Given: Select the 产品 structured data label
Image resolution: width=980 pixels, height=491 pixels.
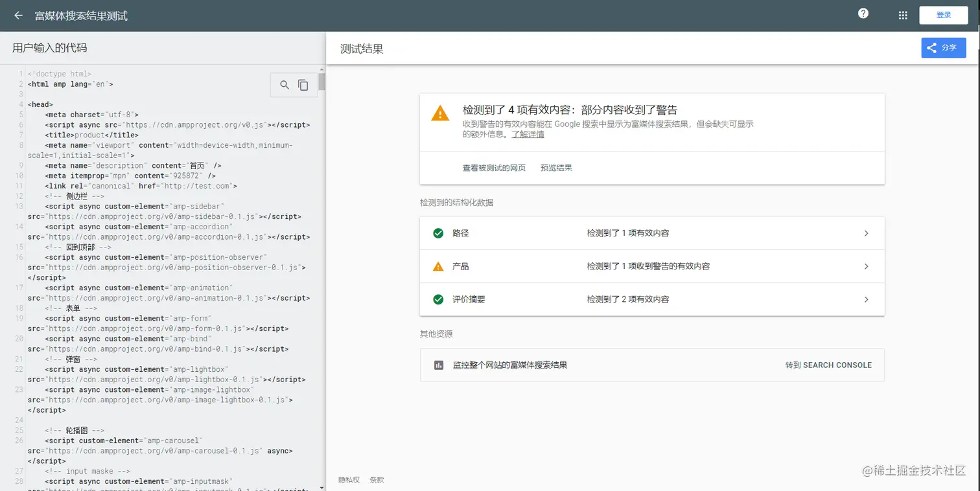Looking at the screenshot, I should click(x=460, y=266).
